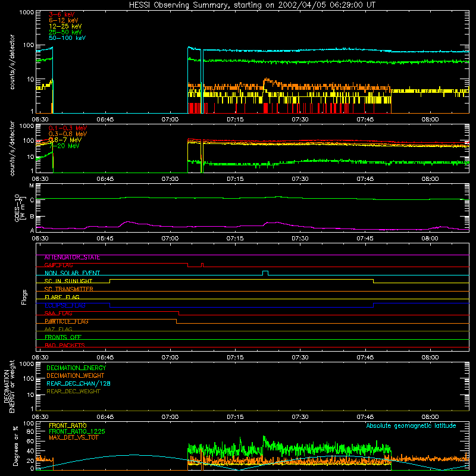Click the PARTICLE_FLAG label
Viewport: 476px width, 476px height.
tap(67, 321)
